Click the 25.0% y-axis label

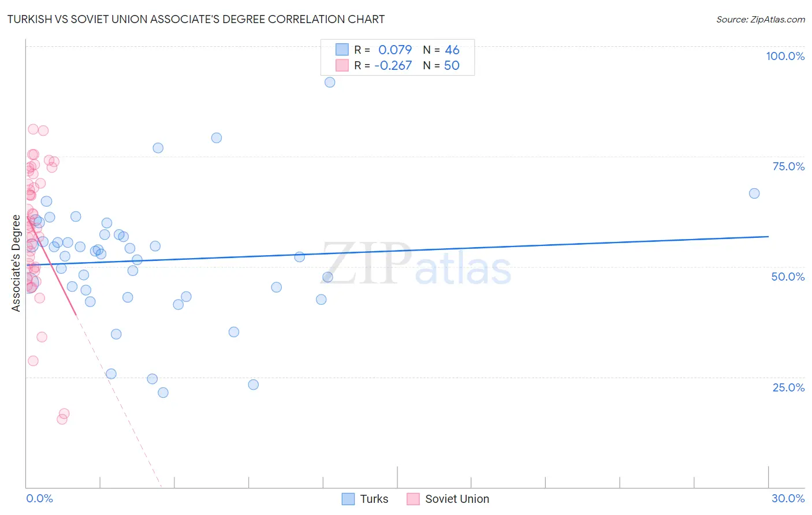click(788, 387)
